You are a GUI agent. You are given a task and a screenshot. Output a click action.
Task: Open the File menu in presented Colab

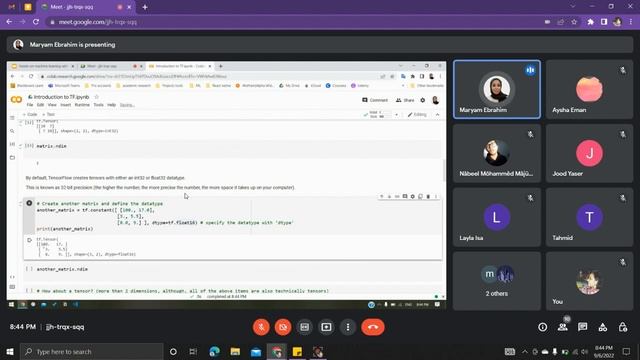(x=30, y=105)
